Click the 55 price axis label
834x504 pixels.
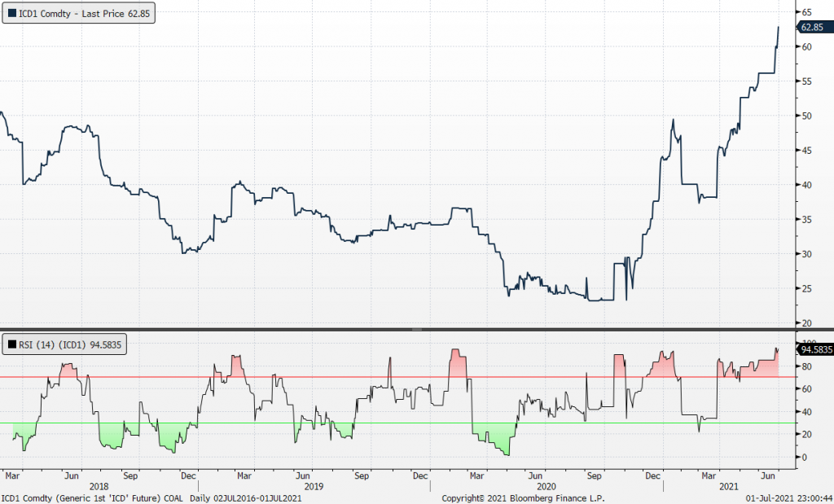click(807, 81)
